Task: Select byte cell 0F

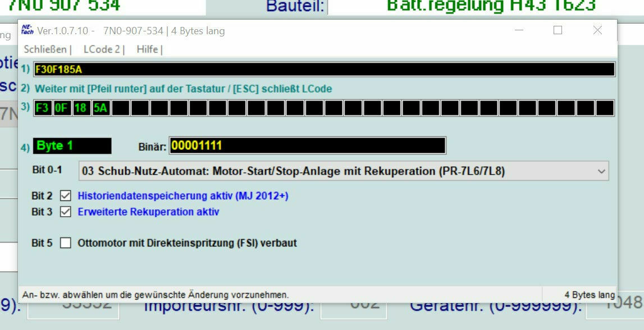Action: (62, 108)
